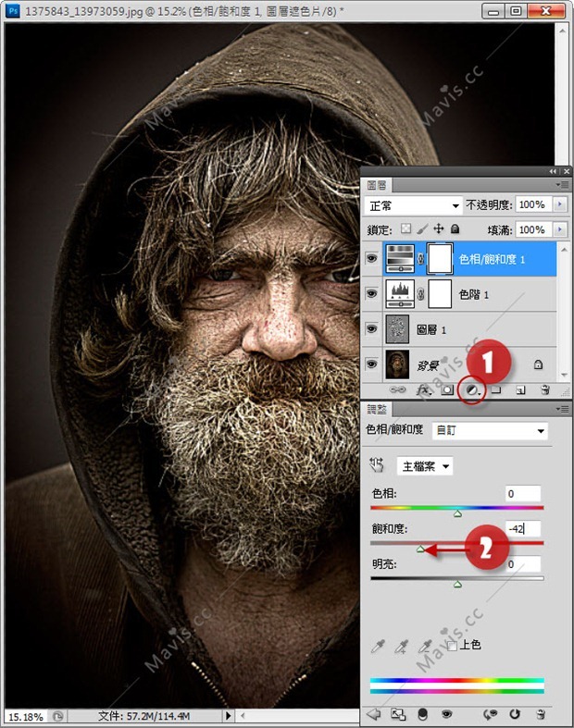Click the levels adjustment thumbnail of 色階 1
Viewport: 574px width, 728px height.
(x=400, y=294)
